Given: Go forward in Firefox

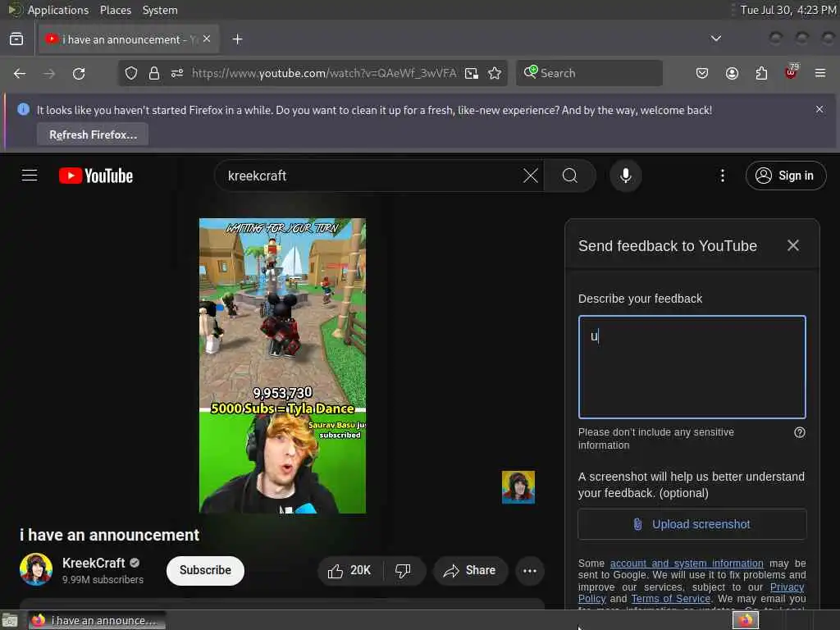Looking at the screenshot, I should (49, 73).
